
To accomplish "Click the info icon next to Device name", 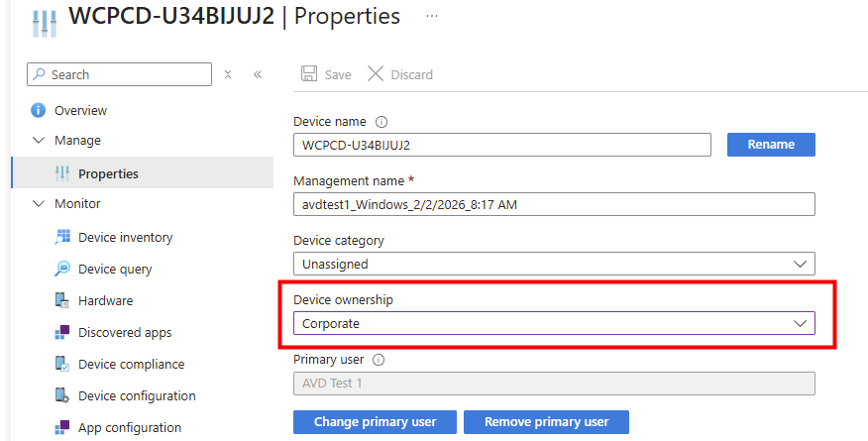I will pyautogui.click(x=381, y=122).
